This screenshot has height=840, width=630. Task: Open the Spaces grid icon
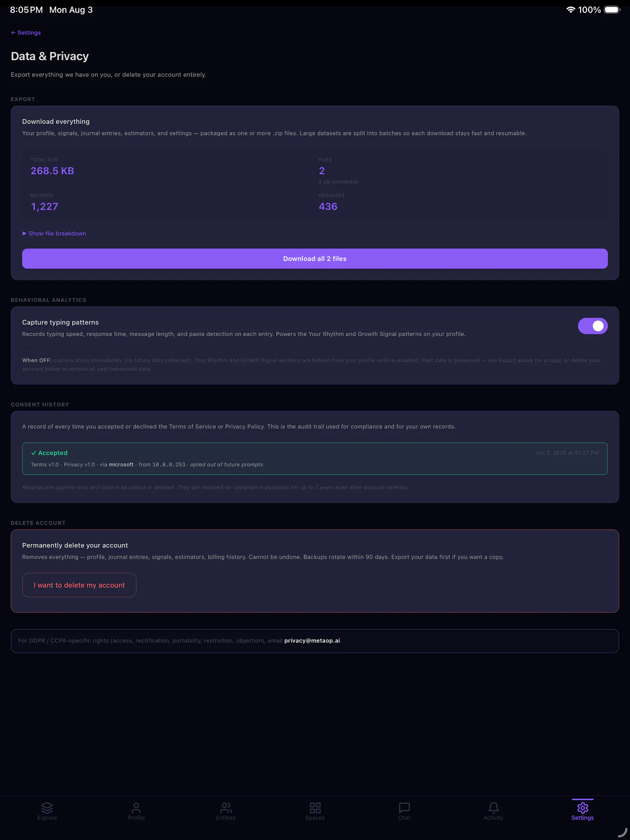(315, 807)
